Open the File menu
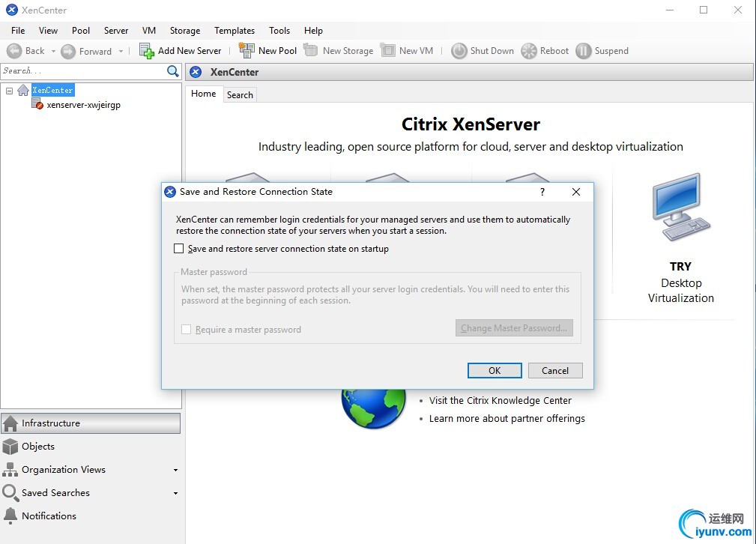This screenshot has width=756, height=544. point(18,31)
